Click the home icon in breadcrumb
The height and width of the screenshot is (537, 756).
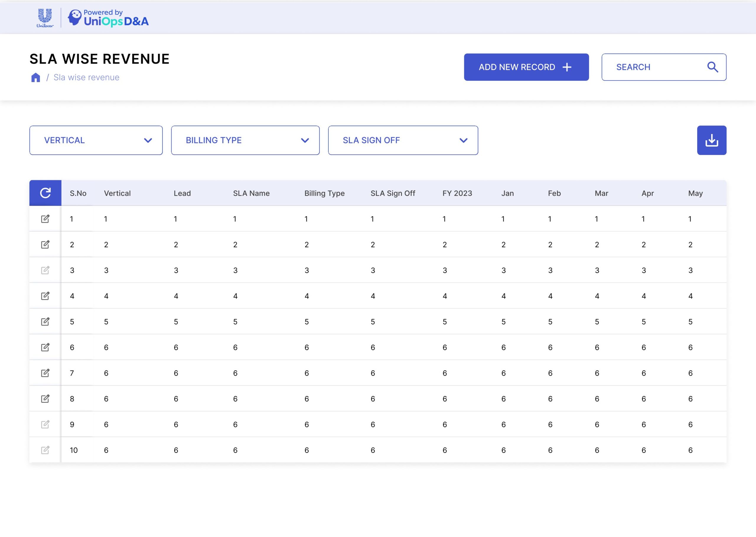coord(36,77)
